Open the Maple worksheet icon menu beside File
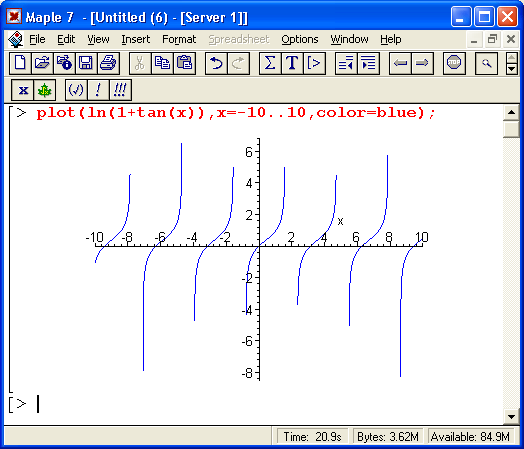 (15, 39)
